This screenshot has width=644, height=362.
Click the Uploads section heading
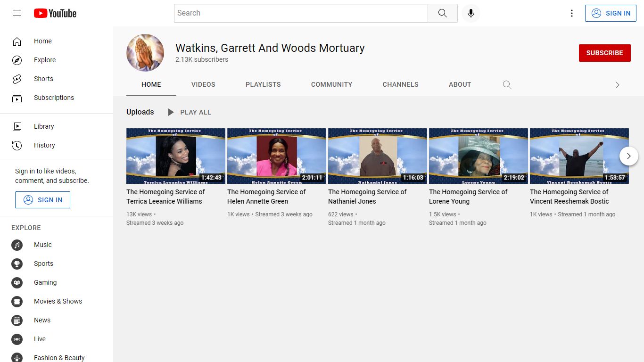pos(140,112)
